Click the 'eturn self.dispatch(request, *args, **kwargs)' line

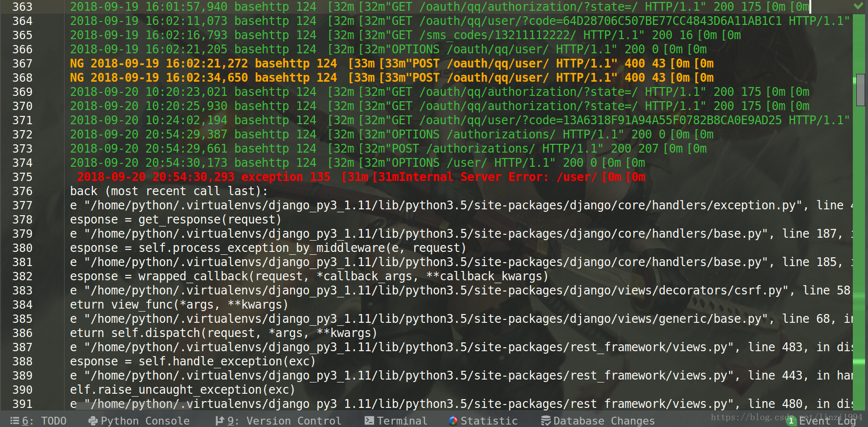tap(223, 333)
